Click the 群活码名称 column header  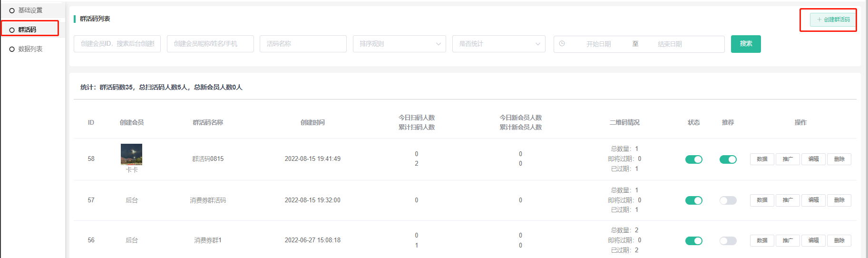208,122
